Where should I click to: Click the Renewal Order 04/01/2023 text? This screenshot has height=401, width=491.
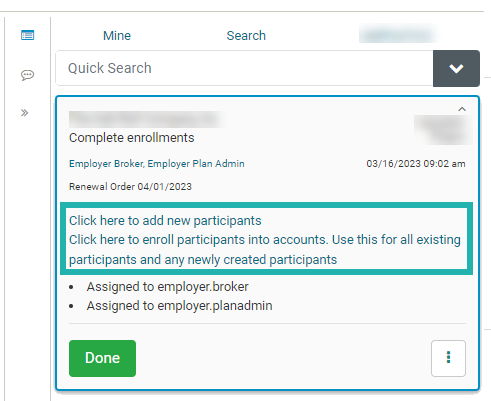click(130, 186)
